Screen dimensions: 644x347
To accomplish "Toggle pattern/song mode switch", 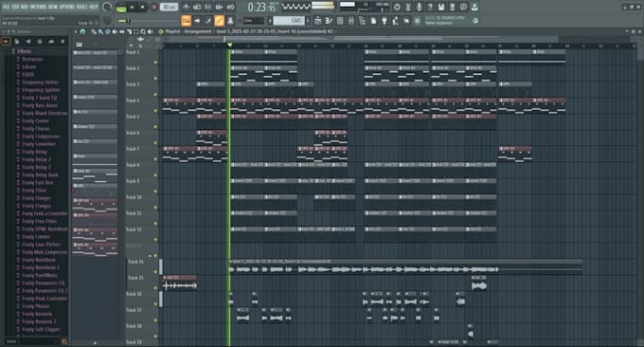I will 121,8.
